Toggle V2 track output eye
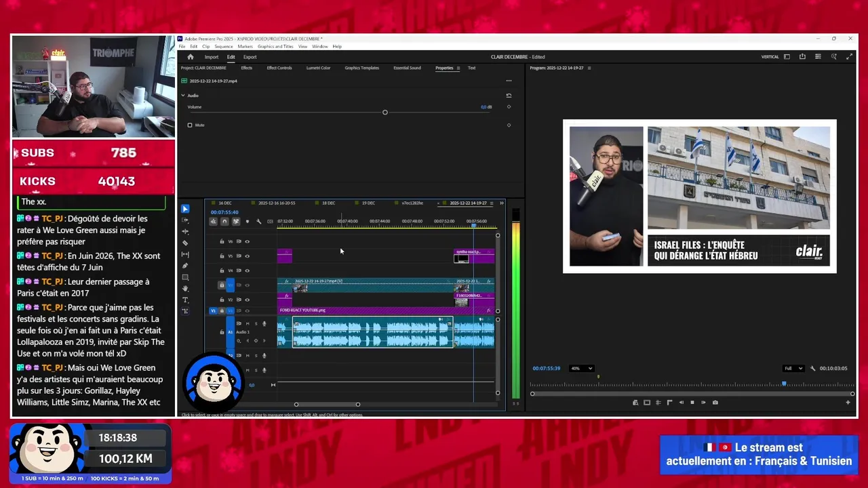This screenshot has height=488, width=868. pyautogui.click(x=247, y=300)
